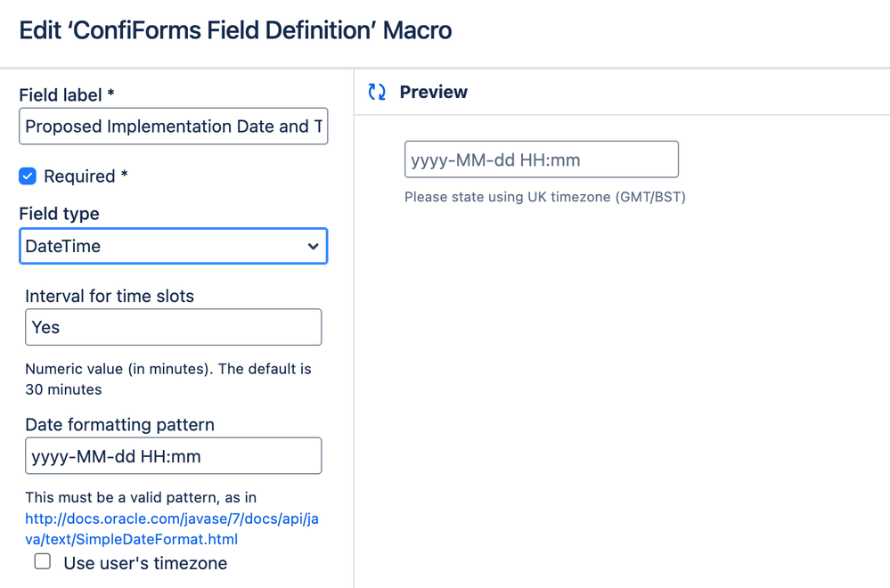890x588 pixels.
Task: Click the preview date-time input field
Action: (x=541, y=160)
